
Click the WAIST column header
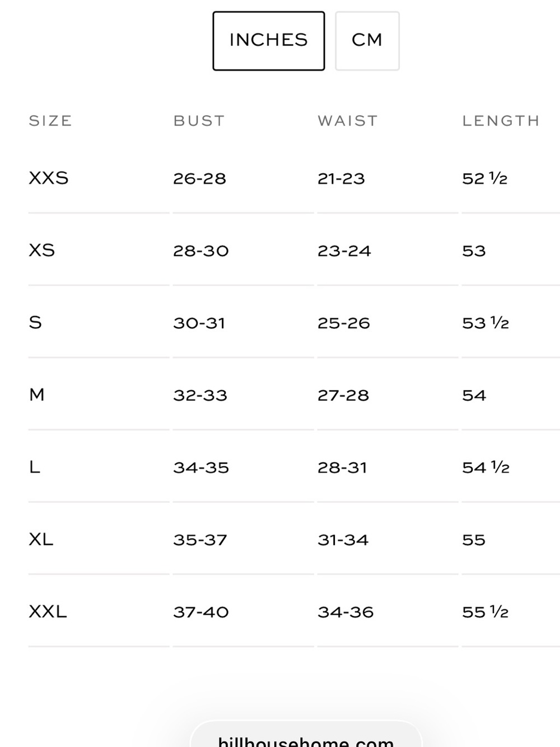(x=348, y=121)
